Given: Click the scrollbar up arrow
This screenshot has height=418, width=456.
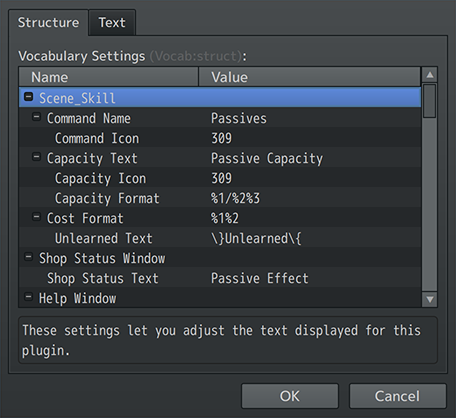Looking at the screenshot, I should pyautogui.click(x=430, y=75).
